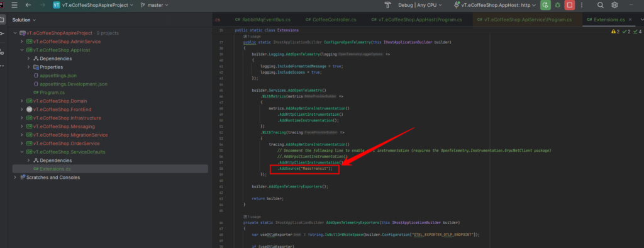Click the builder.AddOpenTelemetryExporters(); code line
Viewport: 644px width, 248px height.
pyautogui.click(x=291, y=186)
